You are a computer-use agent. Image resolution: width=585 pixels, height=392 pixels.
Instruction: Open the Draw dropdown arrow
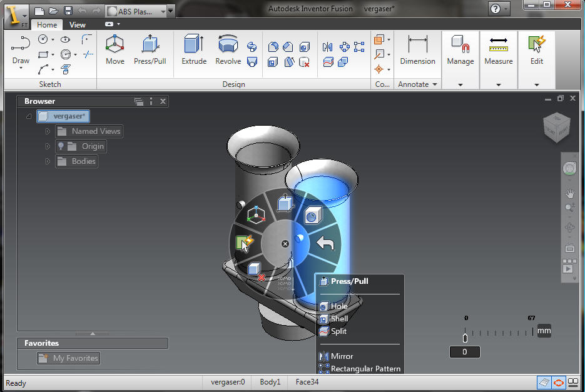(21, 68)
